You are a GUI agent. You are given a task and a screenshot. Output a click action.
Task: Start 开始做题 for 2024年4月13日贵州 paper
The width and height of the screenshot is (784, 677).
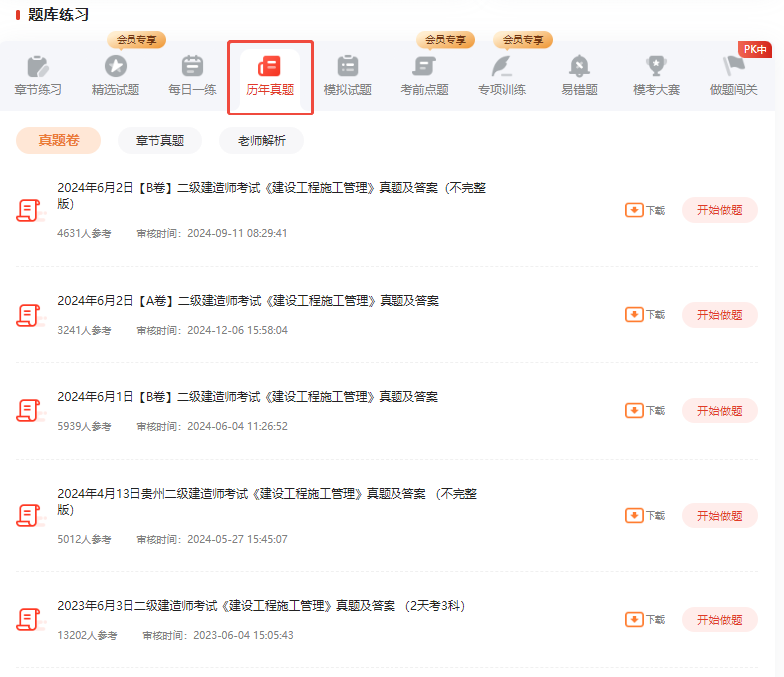pos(720,516)
